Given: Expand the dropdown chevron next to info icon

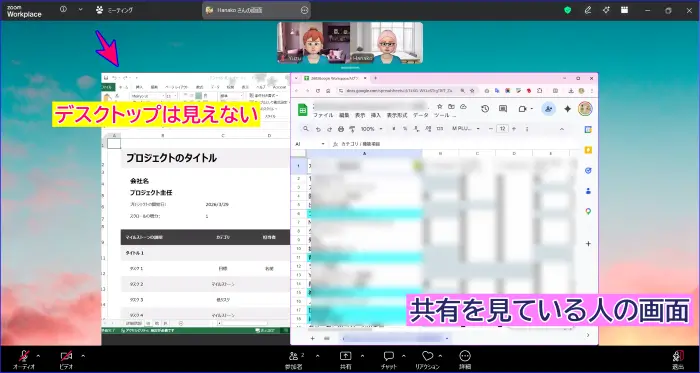Looking at the screenshot, I should coord(80,9).
